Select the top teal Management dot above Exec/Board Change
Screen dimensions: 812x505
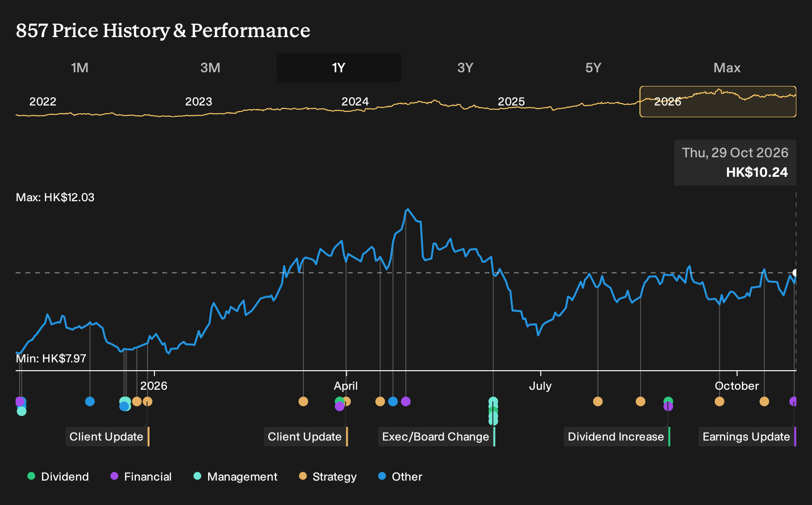click(493, 401)
